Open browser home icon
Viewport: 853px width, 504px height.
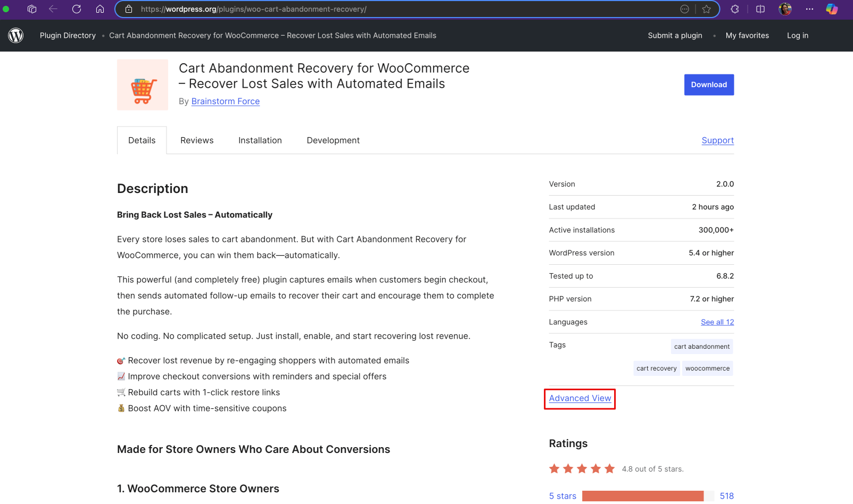tap(100, 9)
